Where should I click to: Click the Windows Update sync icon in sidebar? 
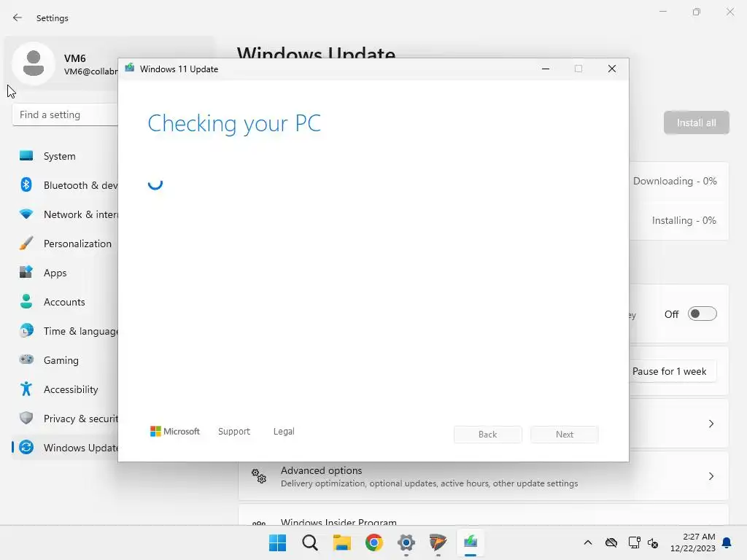point(26,447)
